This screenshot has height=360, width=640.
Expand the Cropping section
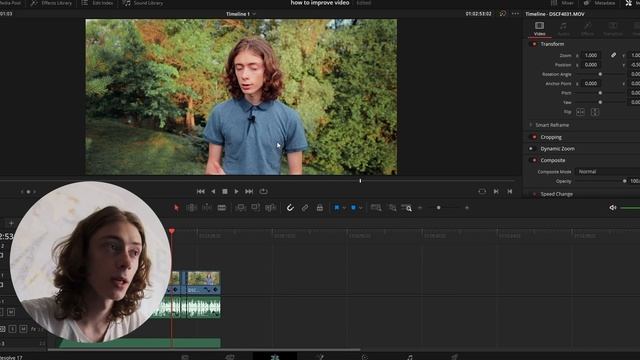551,137
